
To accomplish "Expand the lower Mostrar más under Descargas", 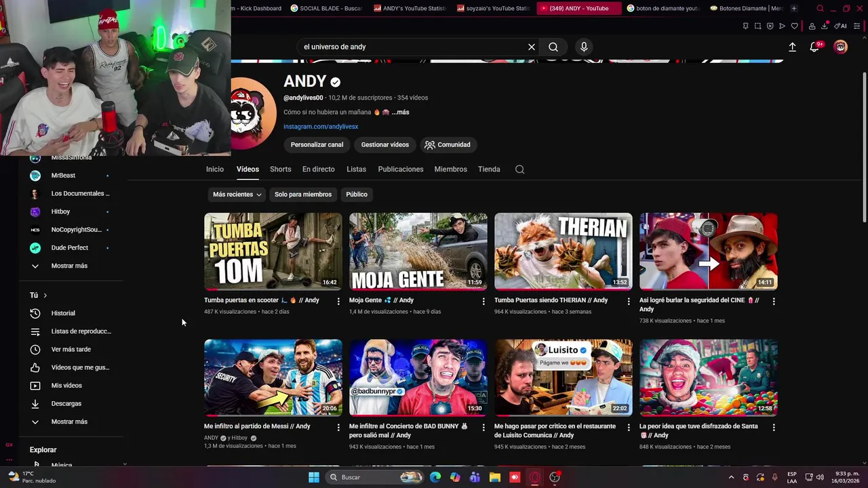I will [x=71, y=422].
